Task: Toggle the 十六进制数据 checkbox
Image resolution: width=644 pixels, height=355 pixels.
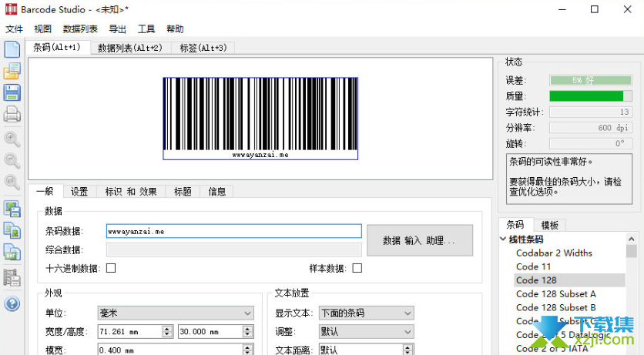Action: [111, 268]
